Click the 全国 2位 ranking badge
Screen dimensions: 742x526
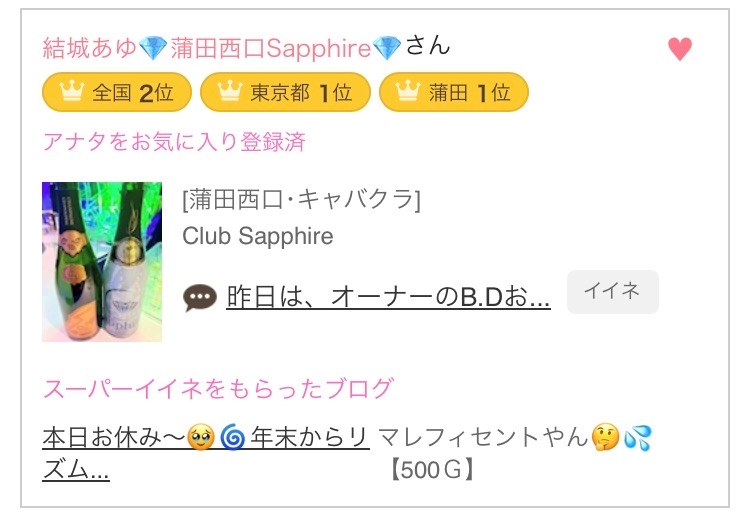117,92
